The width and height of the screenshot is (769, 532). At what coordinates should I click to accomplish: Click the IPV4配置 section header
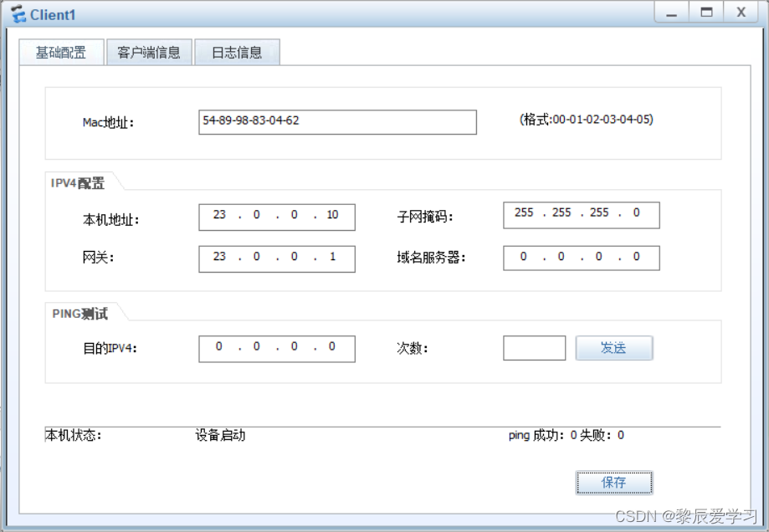click(x=78, y=183)
